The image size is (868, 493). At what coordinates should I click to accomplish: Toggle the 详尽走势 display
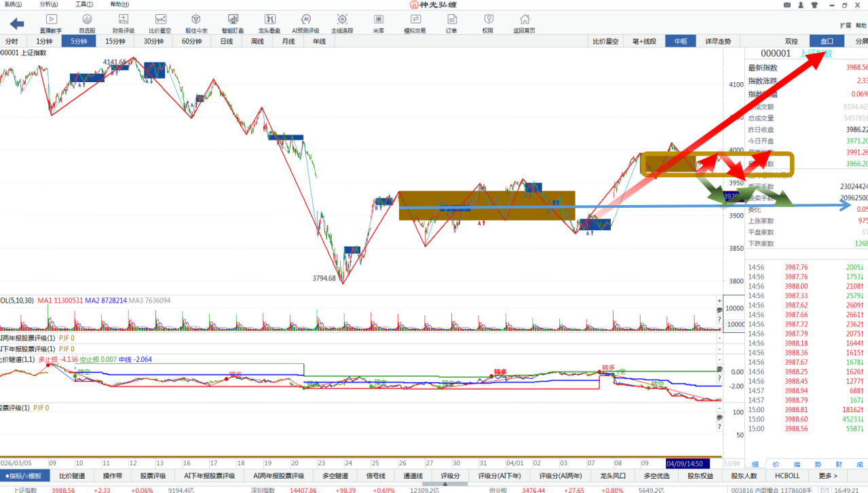[718, 41]
